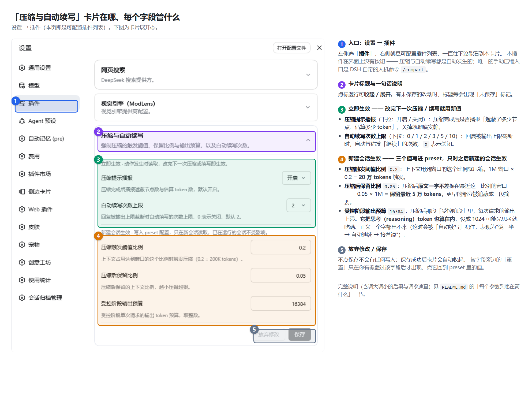
Task: Open 创意工坊 section
Action: (47, 262)
